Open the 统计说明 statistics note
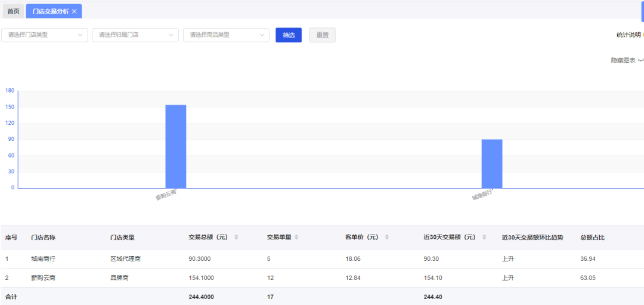 pos(628,35)
